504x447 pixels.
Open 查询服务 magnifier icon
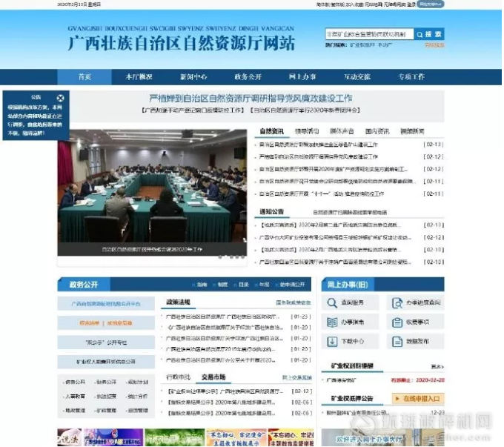point(332,302)
